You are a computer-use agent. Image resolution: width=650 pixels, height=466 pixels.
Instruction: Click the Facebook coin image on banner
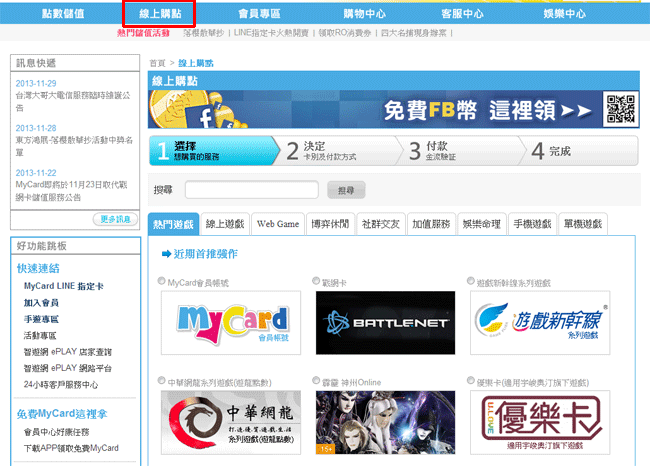pyautogui.click(x=197, y=109)
